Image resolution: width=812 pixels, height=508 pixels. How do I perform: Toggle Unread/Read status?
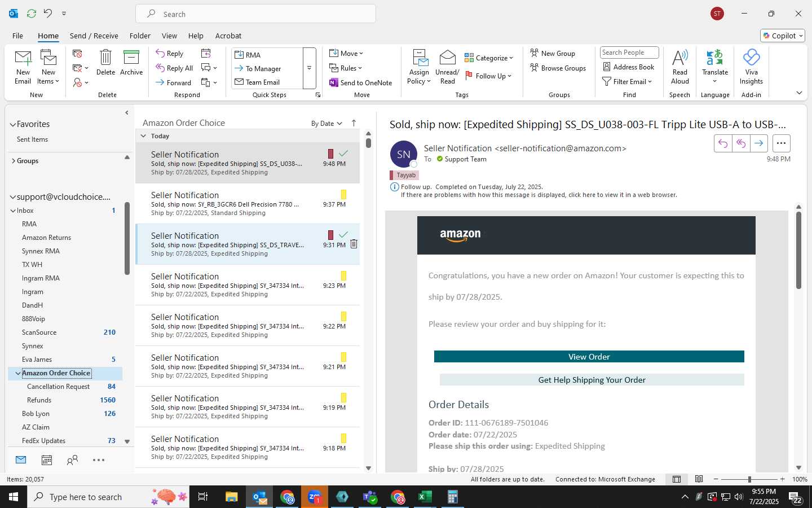pyautogui.click(x=447, y=67)
